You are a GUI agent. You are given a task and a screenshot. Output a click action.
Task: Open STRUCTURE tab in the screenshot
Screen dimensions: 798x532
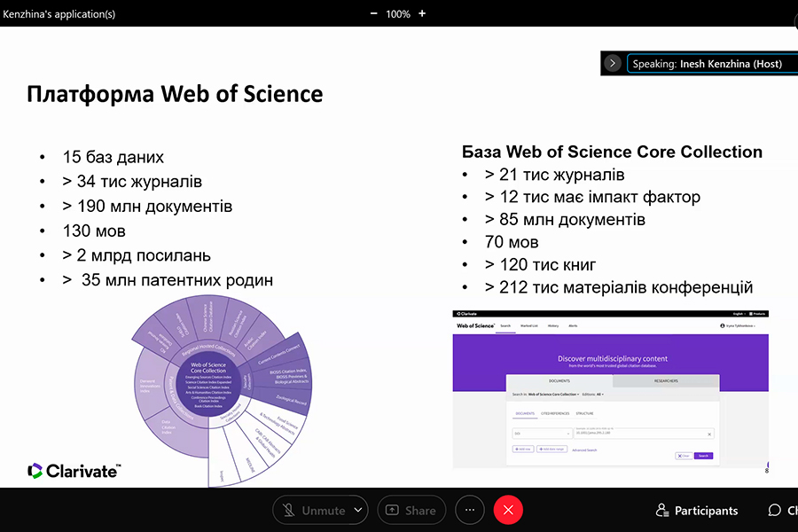tap(585, 413)
